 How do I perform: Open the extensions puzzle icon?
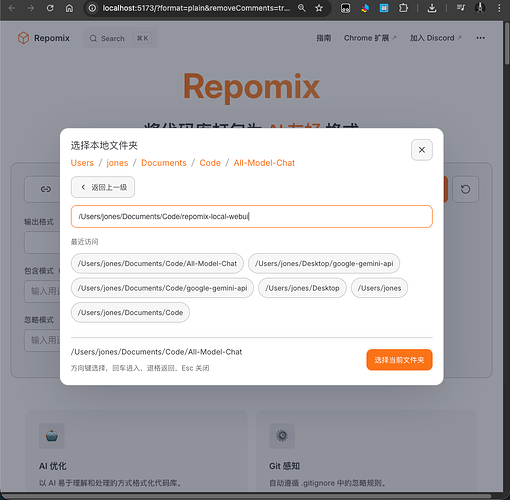point(403,8)
